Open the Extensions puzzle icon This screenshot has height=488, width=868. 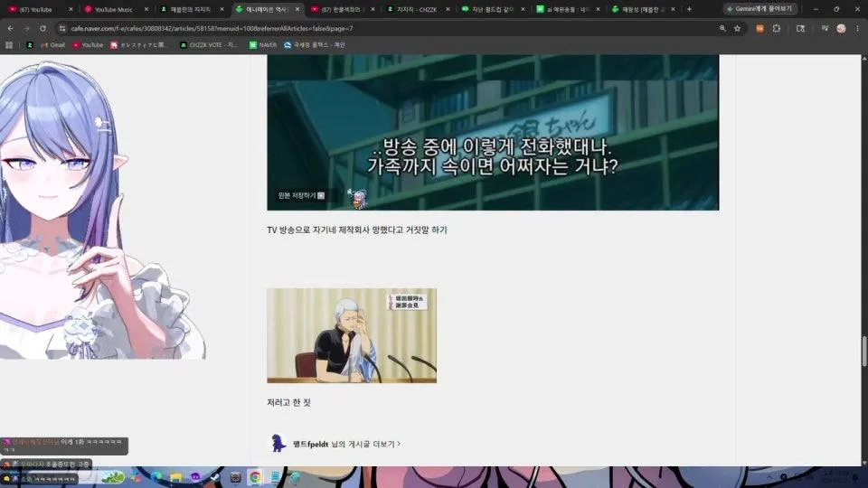click(776, 28)
